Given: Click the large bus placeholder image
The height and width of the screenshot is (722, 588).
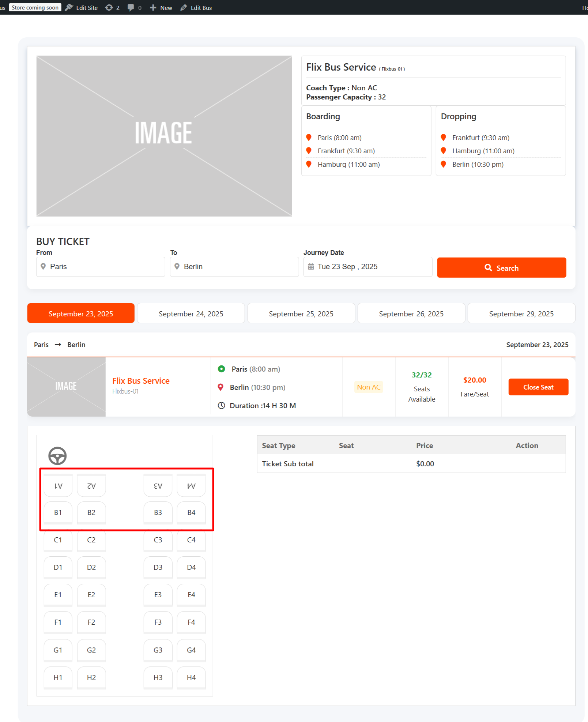Looking at the screenshot, I should click(x=164, y=136).
